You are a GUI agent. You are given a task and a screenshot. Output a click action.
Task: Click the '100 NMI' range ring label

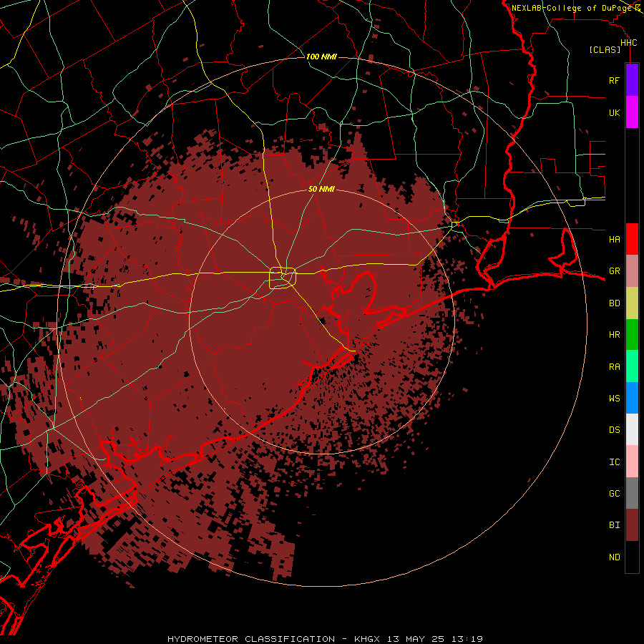point(321,57)
